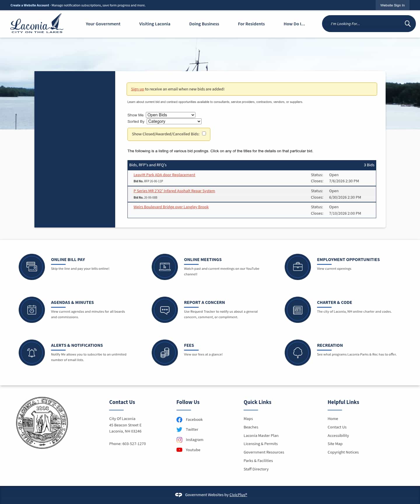Click the Facebook logo icon
Screen dimensions: 420x504
[179, 419]
